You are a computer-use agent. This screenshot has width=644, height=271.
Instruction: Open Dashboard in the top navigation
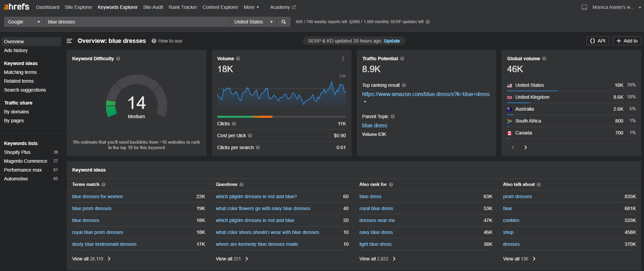click(x=48, y=7)
